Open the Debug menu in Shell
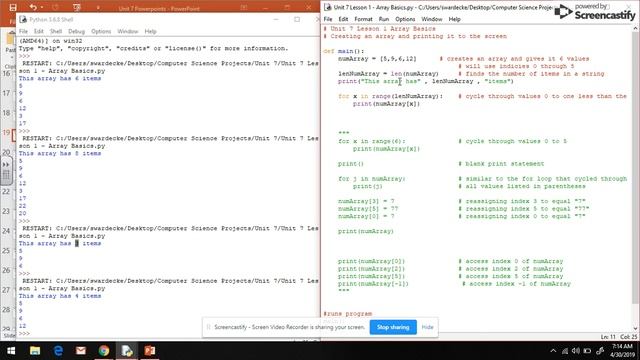Viewport: 640px width, 360px height. tap(76, 31)
